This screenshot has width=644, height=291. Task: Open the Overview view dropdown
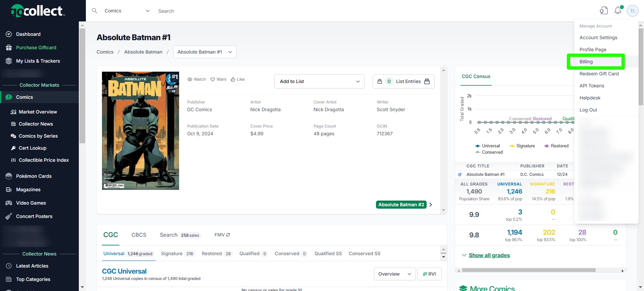[x=395, y=274]
